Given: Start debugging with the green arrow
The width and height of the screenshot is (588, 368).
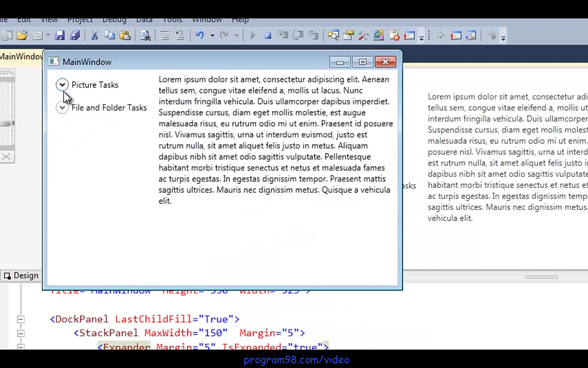Looking at the screenshot, I should [x=253, y=35].
